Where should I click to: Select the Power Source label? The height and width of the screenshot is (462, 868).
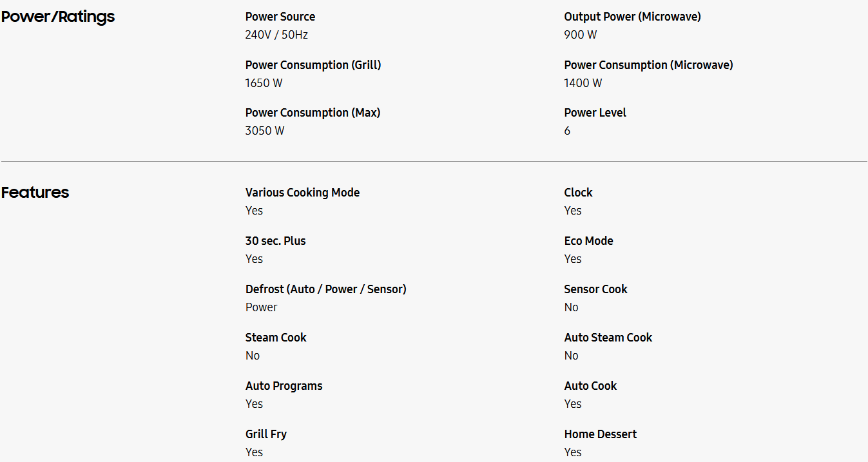point(280,17)
